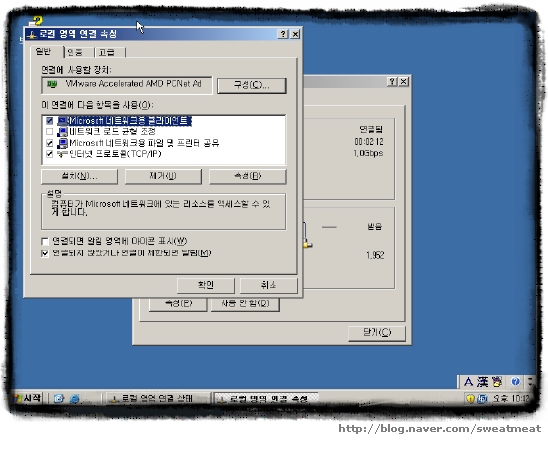
Task: Click the blue help icon on the language bar
Action: click(515, 382)
